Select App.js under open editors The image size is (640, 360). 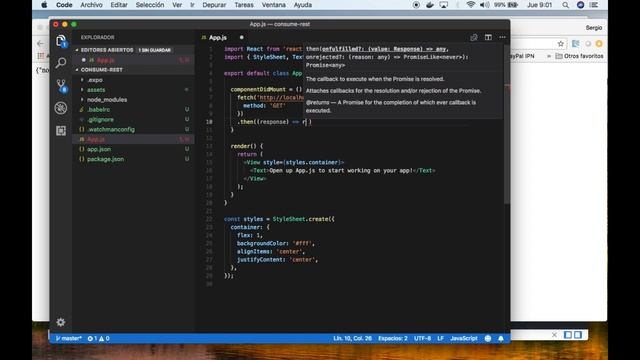(x=134, y=60)
